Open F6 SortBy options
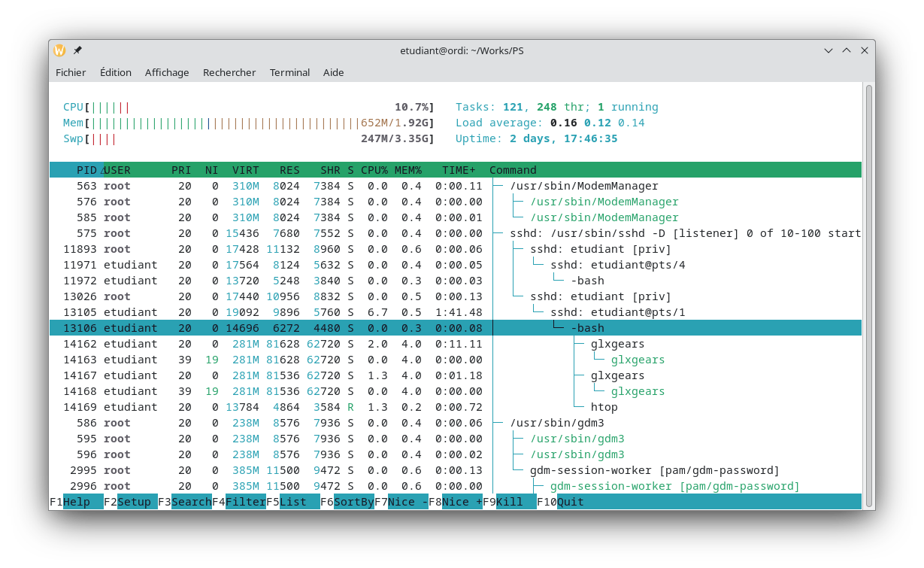The height and width of the screenshot is (568, 924). tap(353, 502)
